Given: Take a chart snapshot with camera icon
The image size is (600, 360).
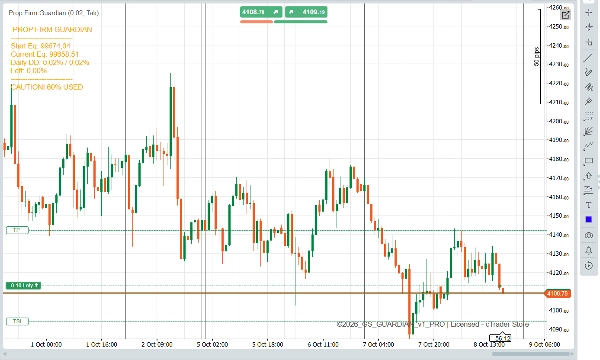Looking at the screenshot, I should (x=589, y=235).
